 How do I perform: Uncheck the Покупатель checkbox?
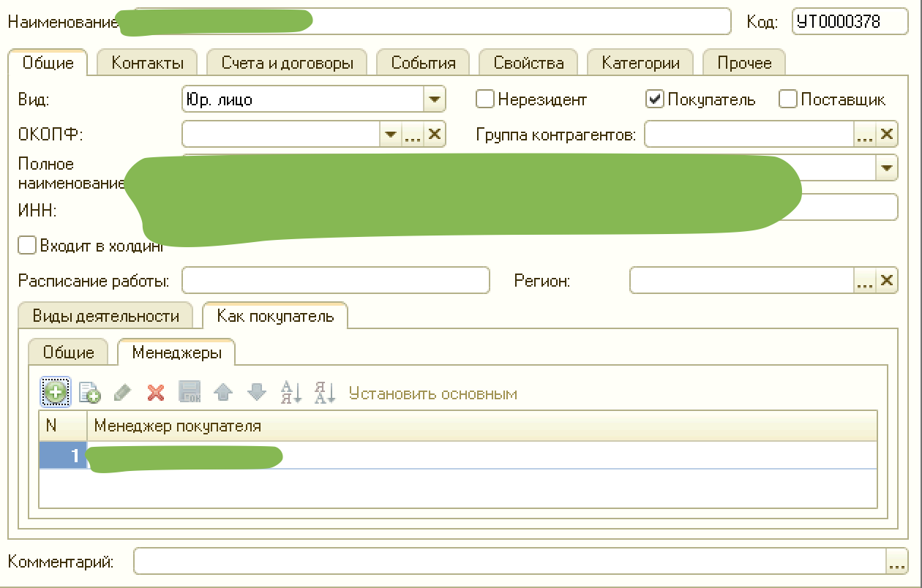pyautogui.click(x=655, y=99)
